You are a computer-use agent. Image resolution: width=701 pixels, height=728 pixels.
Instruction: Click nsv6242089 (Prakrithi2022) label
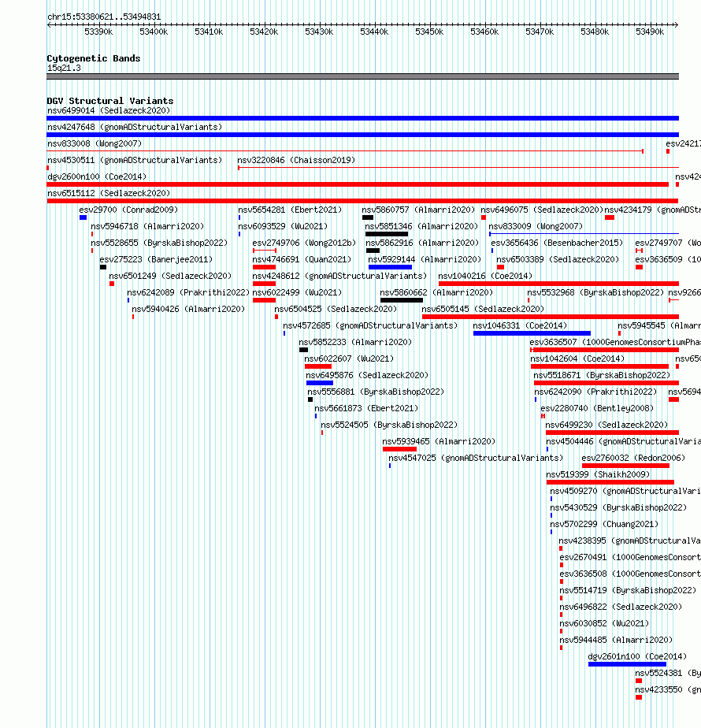coord(188,292)
